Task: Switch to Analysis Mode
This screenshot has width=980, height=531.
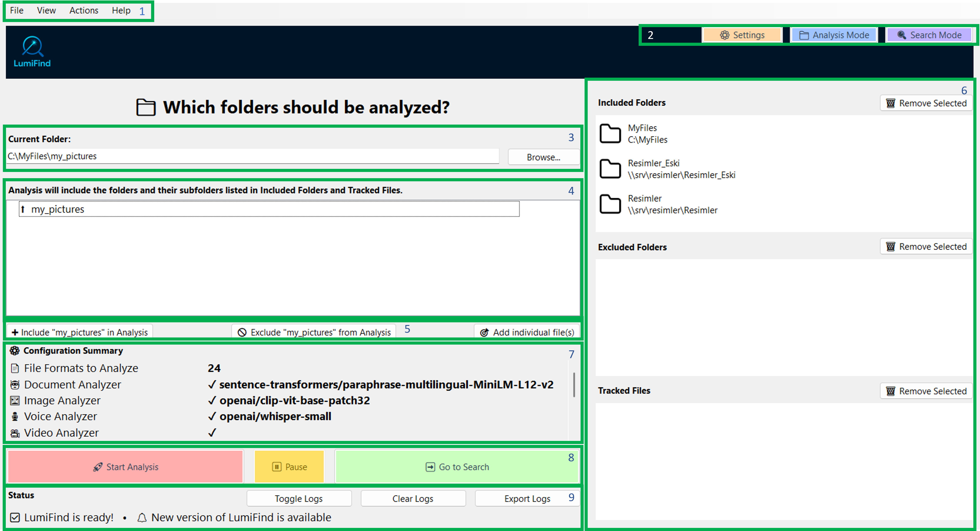Action: click(x=834, y=35)
